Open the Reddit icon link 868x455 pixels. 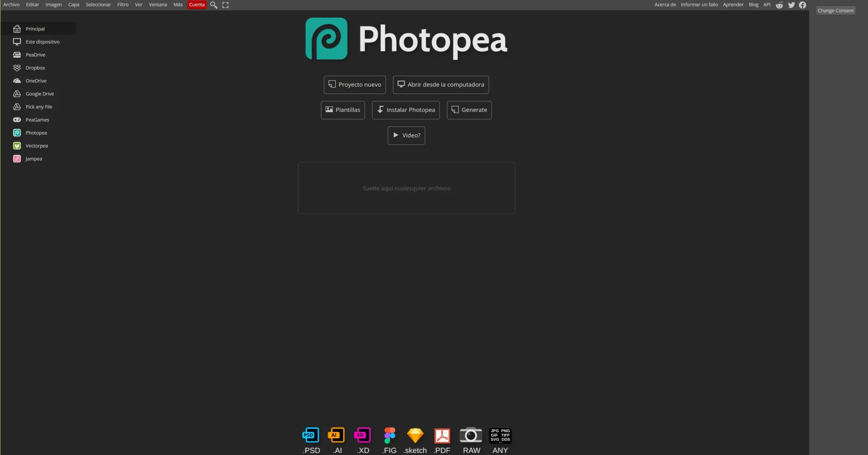click(x=779, y=5)
